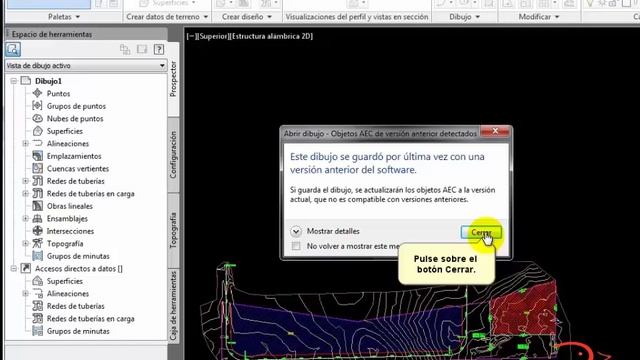Click the Topografía tree icon
The height and width of the screenshot is (360, 640).
click(38, 243)
